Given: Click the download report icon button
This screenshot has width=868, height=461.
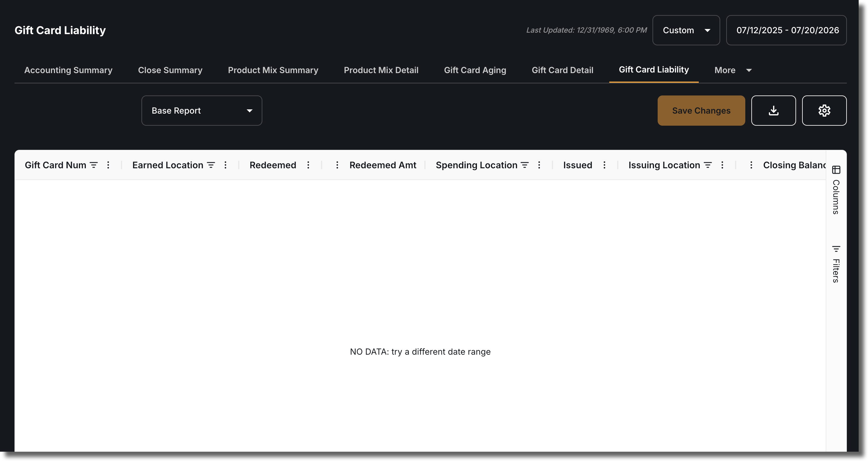Looking at the screenshot, I should click(773, 111).
